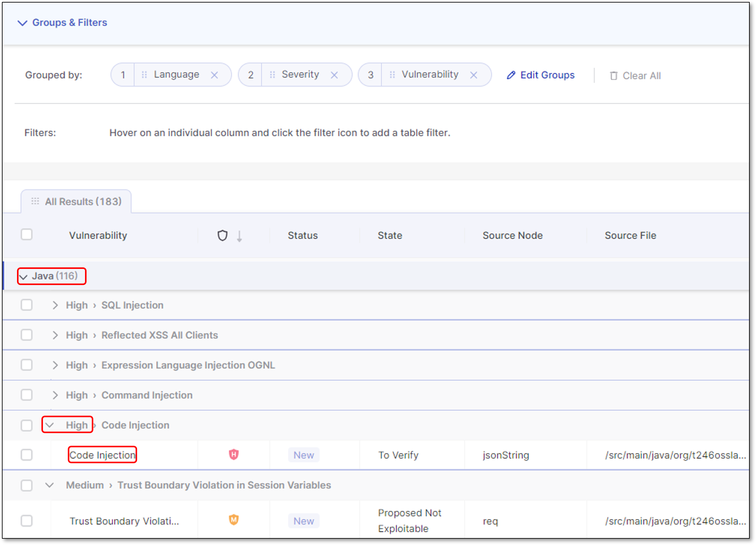Screen dimensions: 756x545
Task: Click the Groups & Filters heading text
Action: point(70,22)
